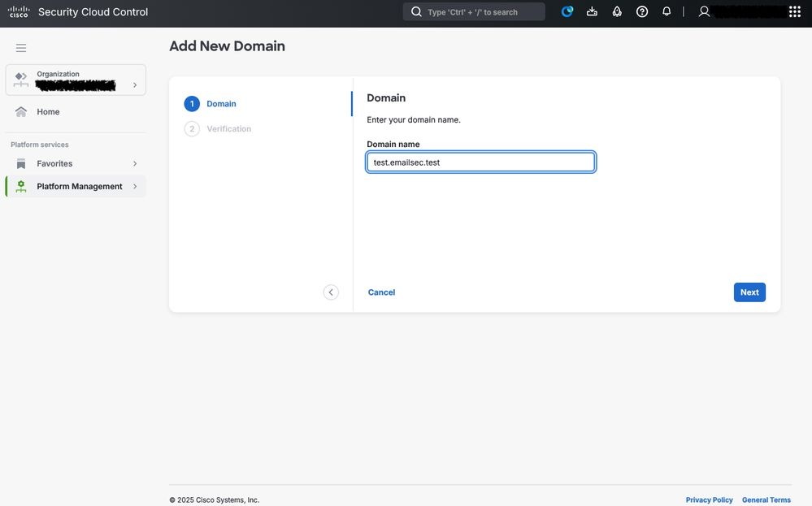Click the Domain name input field

pos(480,162)
